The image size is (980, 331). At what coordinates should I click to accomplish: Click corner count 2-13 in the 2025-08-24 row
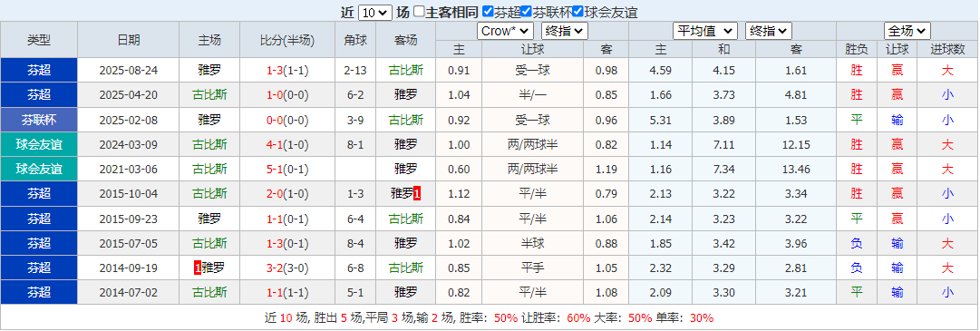tap(355, 71)
